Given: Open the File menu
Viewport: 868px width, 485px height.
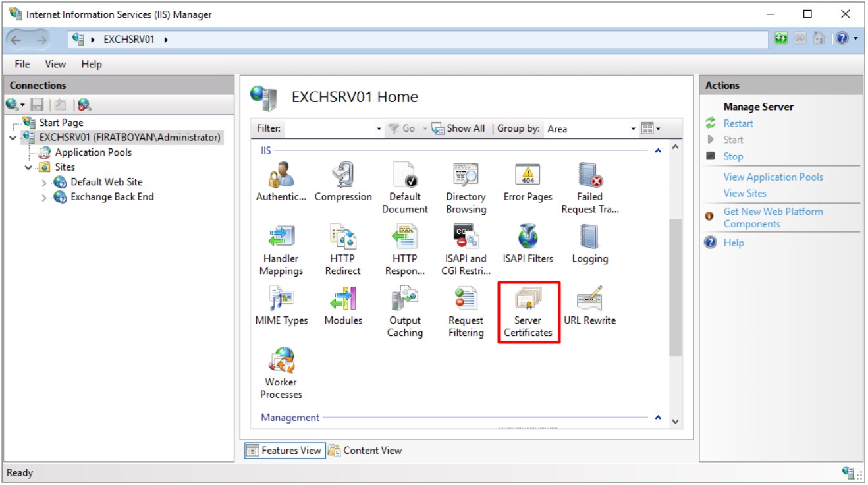Looking at the screenshot, I should click(22, 64).
